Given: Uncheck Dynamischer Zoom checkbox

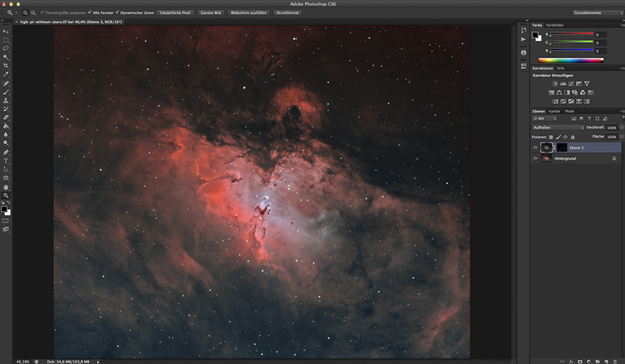Looking at the screenshot, I should click(117, 13).
